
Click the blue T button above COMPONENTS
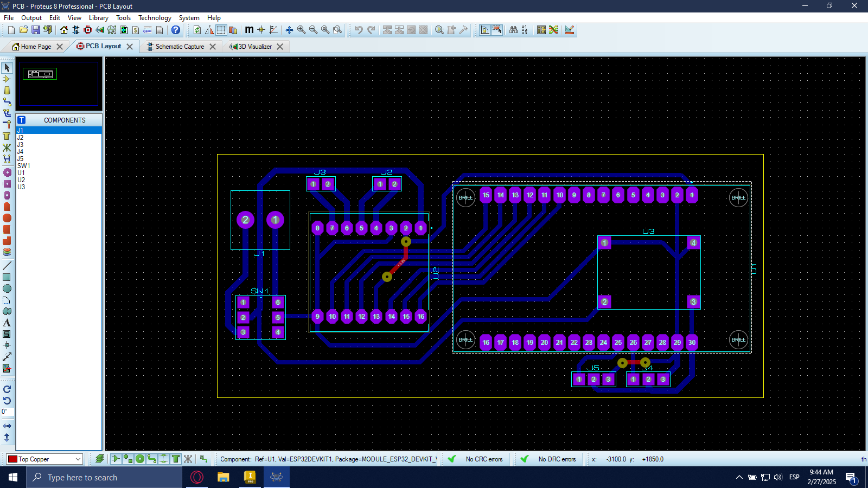(x=22, y=120)
